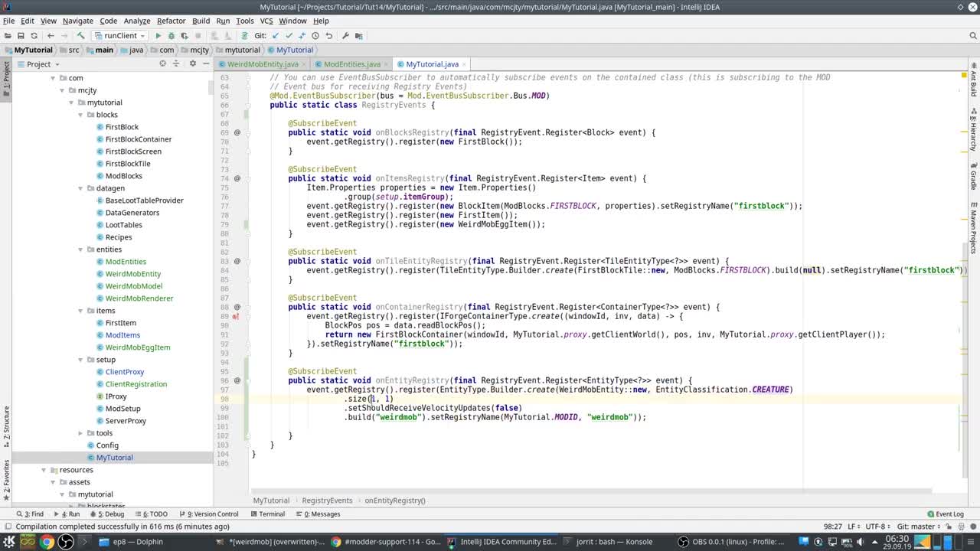Open the File menu
Viewport: 980px width, 551px height.
(8, 21)
